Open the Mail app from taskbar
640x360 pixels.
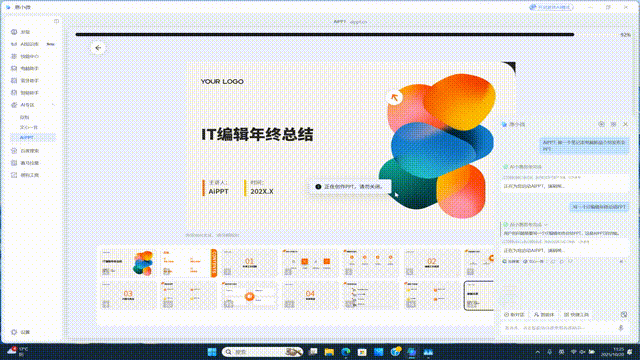pyautogui.click(x=379, y=351)
